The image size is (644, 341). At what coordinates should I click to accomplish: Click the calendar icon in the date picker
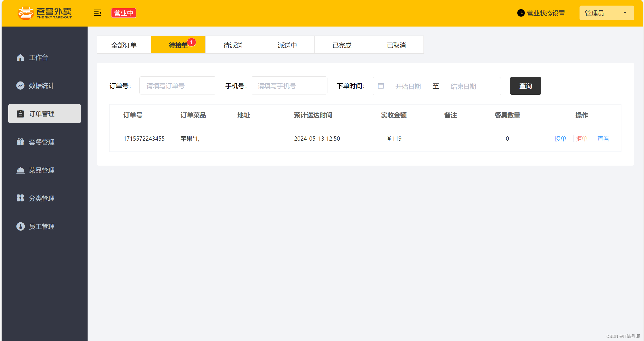381,86
